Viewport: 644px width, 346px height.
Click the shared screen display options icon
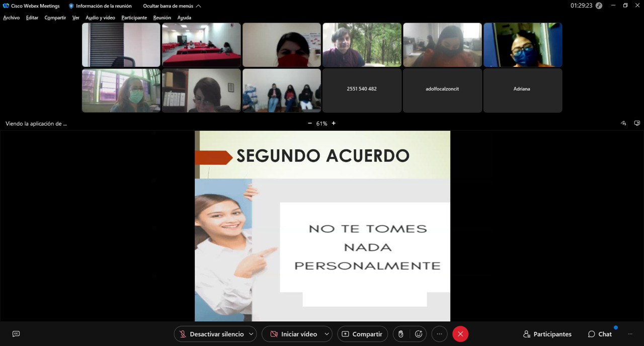pyautogui.click(x=637, y=123)
